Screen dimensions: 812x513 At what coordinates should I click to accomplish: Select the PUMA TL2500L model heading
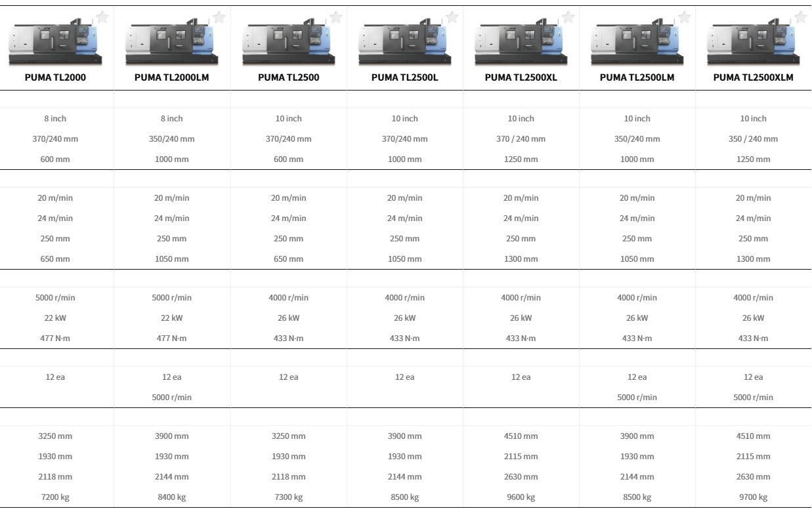coord(405,77)
